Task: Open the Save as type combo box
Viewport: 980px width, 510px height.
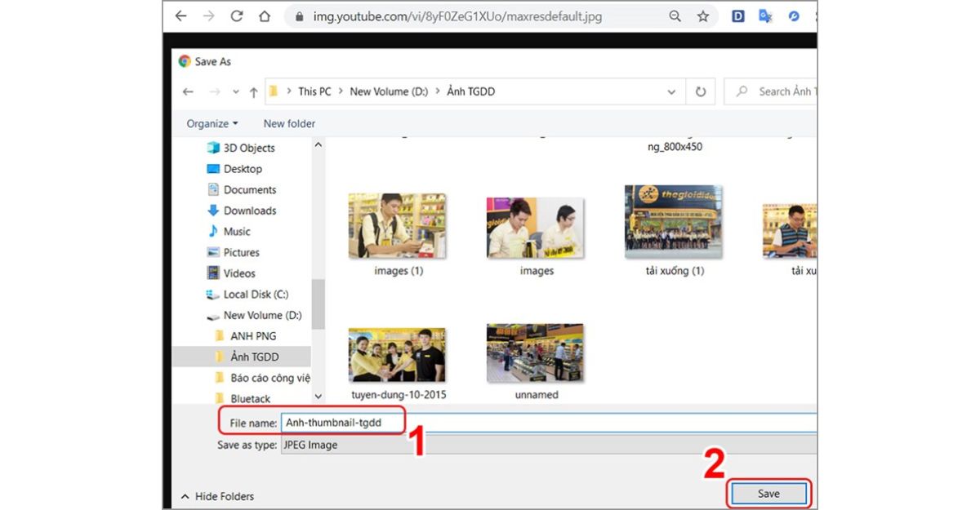Action: [547, 445]
